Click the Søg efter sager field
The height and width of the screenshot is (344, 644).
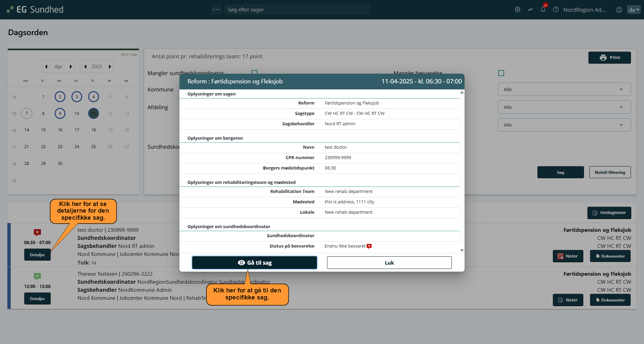point(297,10)
